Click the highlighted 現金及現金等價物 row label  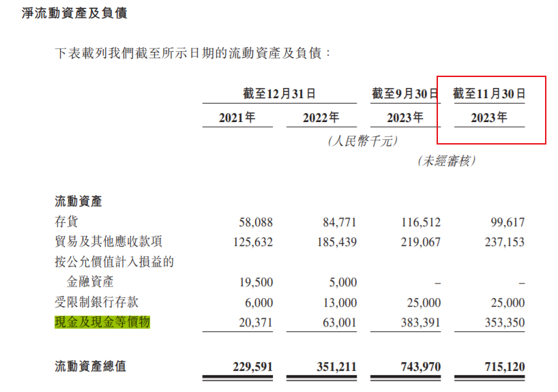coord(102,322)
